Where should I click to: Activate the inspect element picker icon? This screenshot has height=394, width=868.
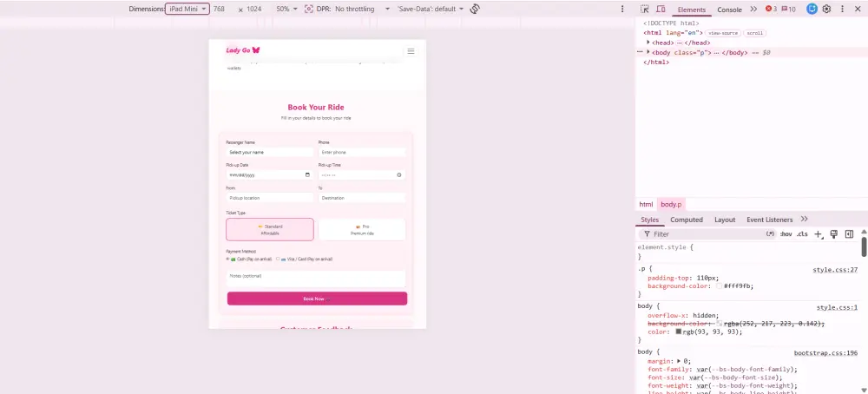(644, 9)
